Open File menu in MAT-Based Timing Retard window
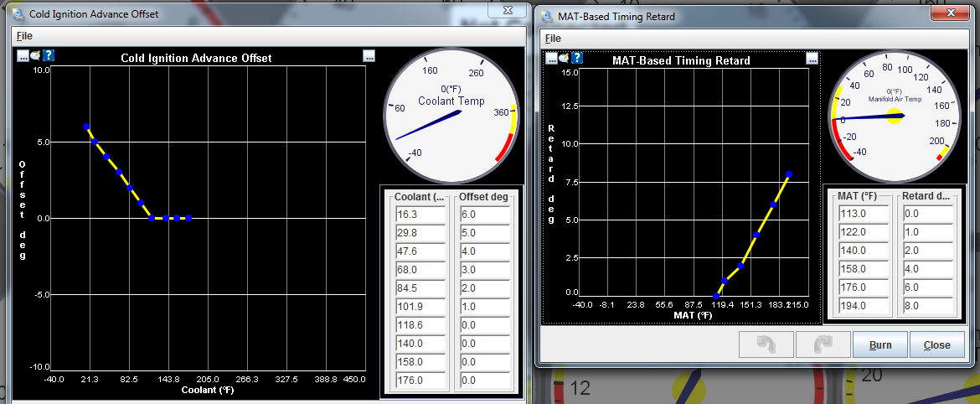 click(x=553, y=39)
